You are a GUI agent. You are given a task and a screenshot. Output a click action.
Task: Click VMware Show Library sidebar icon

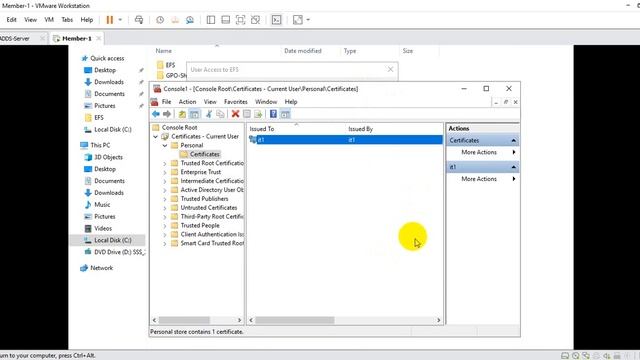(x=211, y=20)
